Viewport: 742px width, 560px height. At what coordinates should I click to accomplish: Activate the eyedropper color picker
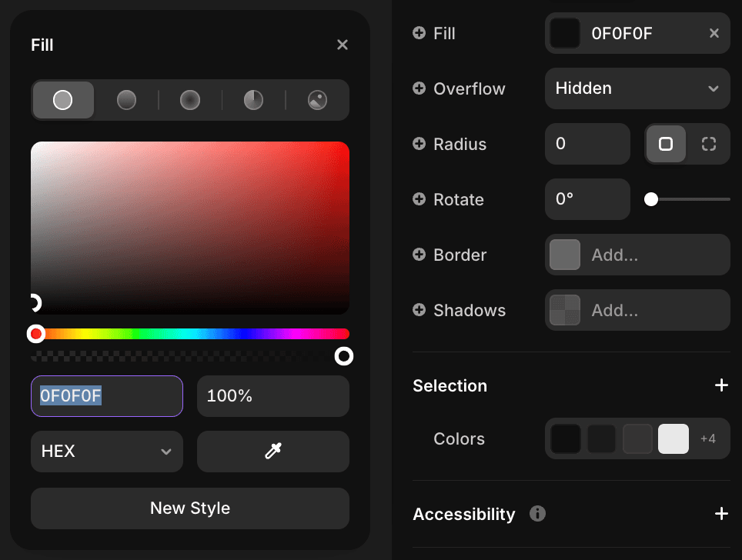272,452
